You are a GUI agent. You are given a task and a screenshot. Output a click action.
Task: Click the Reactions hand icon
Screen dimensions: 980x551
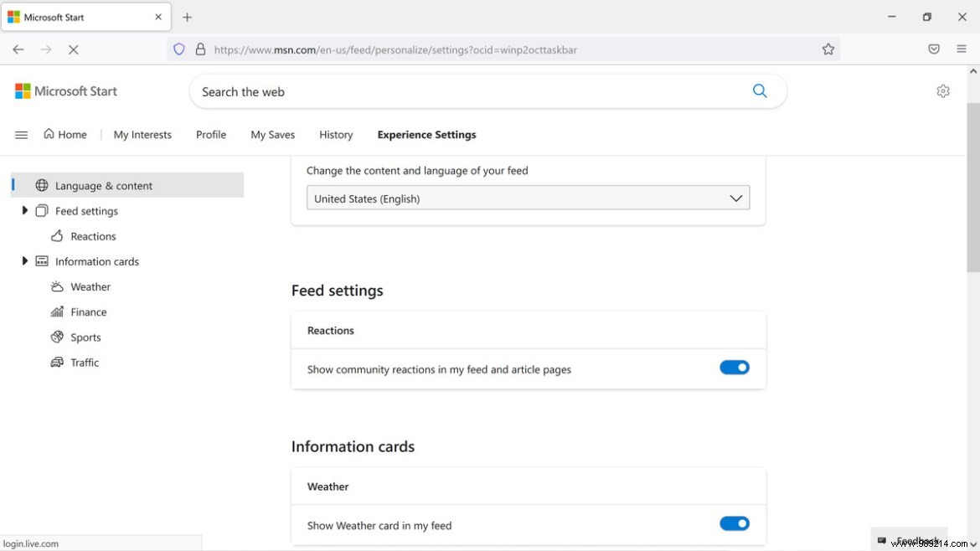[x=57, y=235]
